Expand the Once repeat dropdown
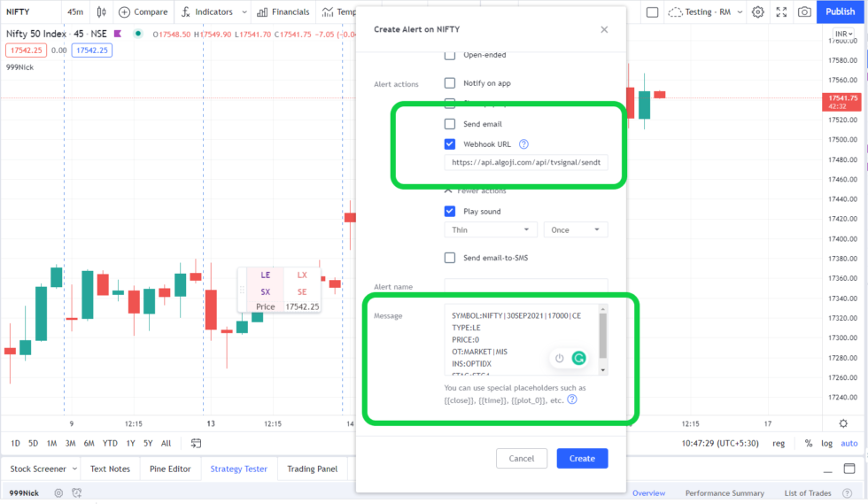 click(576, 229)
